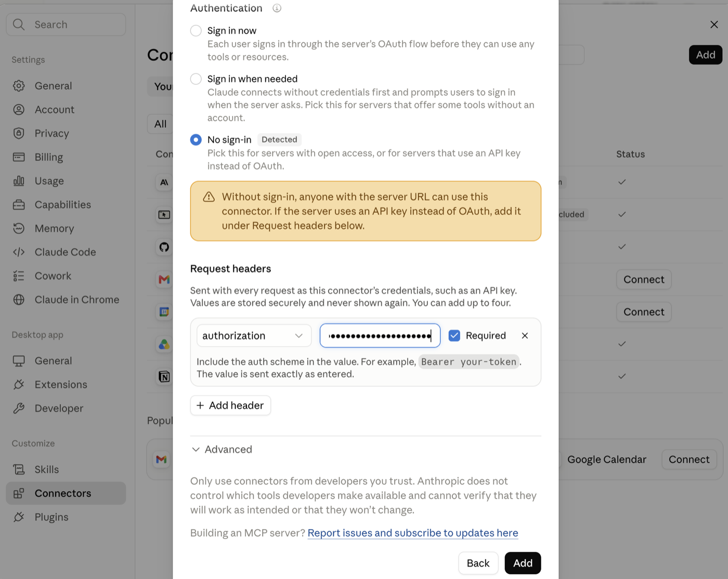The image size is (728, 579).
Task: Open the authorization header name dropdown
Action: pos(254,336)
